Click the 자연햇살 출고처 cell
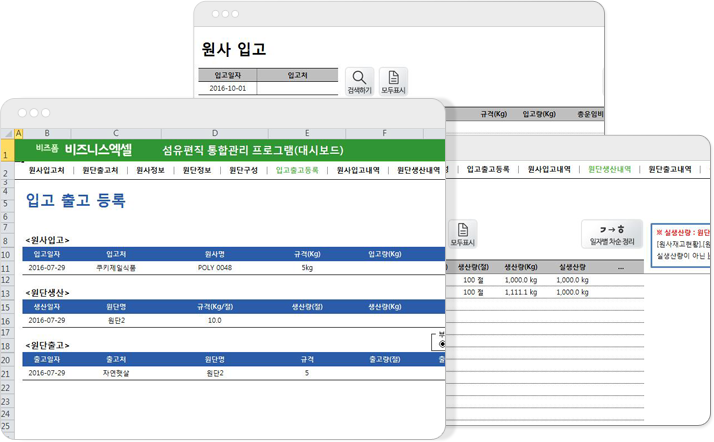714x442 pixels. pyautogui.click(x=116, y=373)
